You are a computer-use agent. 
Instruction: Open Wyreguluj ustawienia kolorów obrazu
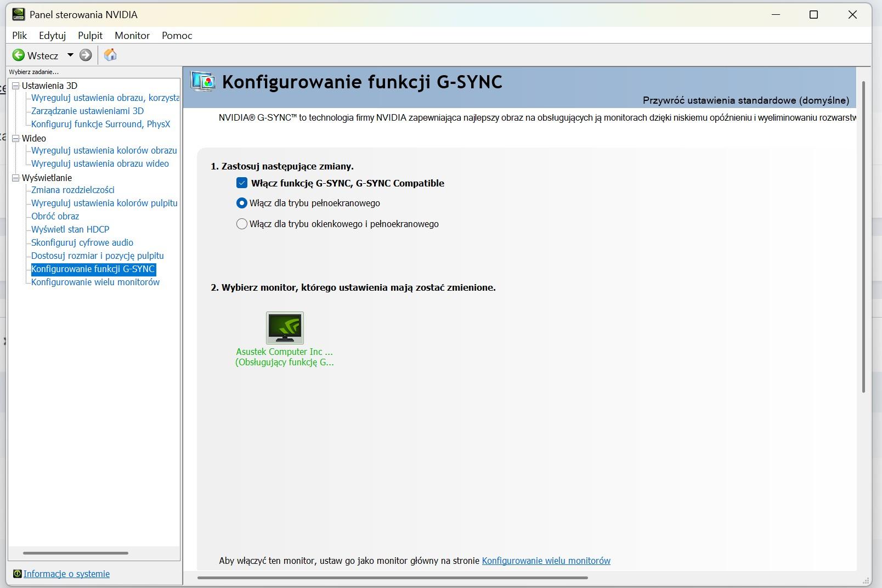[104, 150]
